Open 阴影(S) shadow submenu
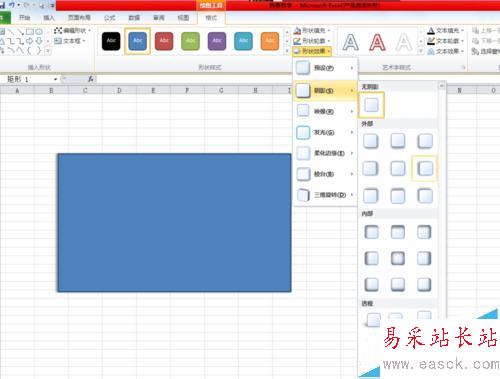 point(325,91)
